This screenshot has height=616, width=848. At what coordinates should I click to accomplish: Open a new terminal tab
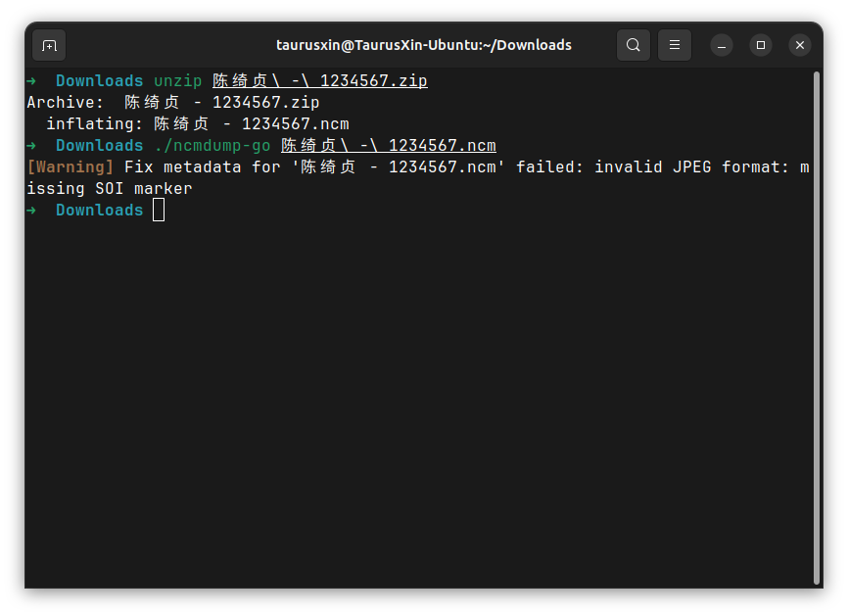(x=49, y=45)
